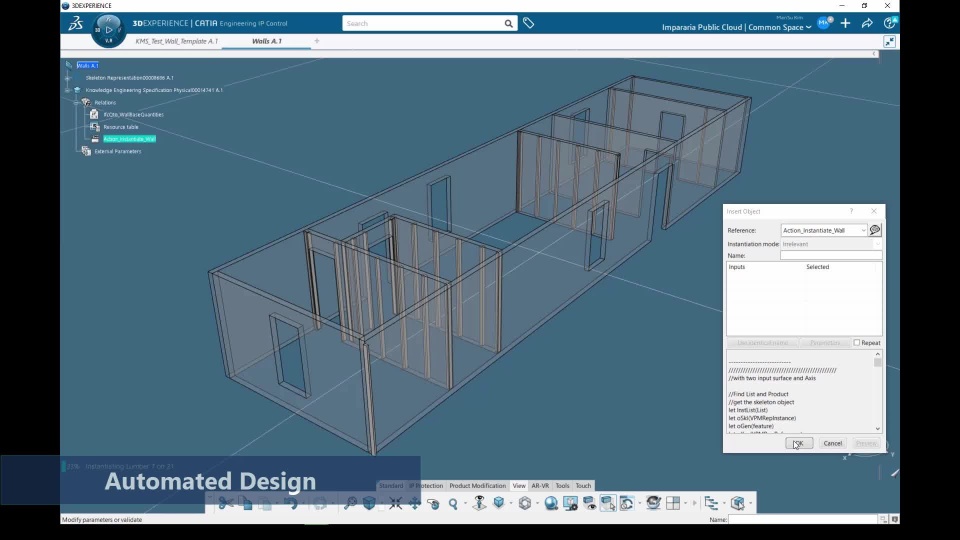
Task: Select the Rotate view tool
Action: [433, 503]
